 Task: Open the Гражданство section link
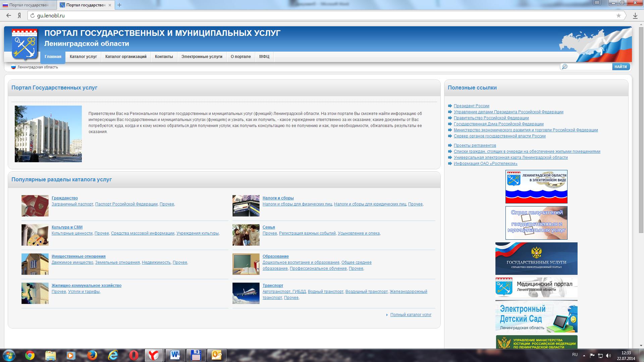(x=65, y=198)
